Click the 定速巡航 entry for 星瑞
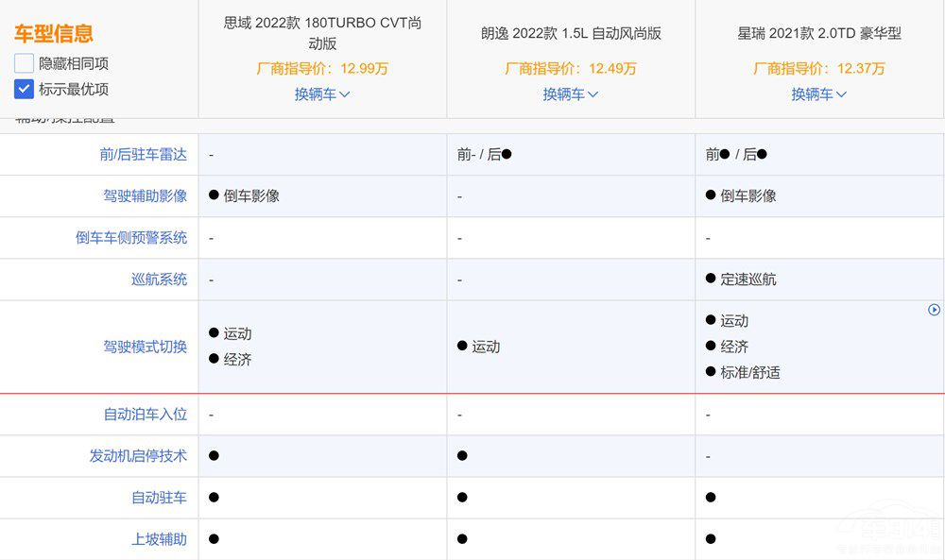 tap(747, 280)
